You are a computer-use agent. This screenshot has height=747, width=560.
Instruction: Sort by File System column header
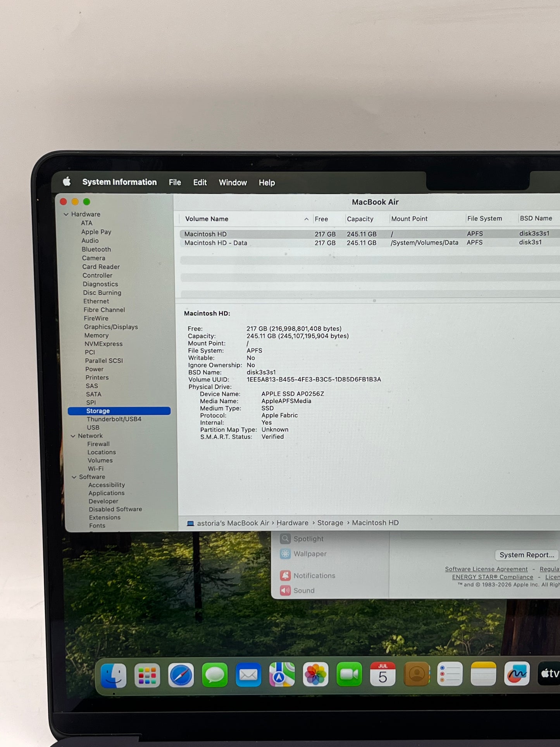[484, 219]
